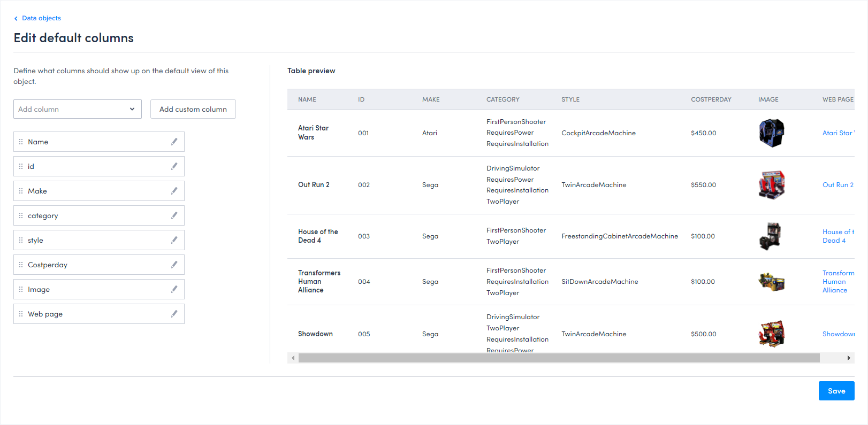Click the Atari Star Wars machine thumbnail
Viewport: 868px width, 425px height.
pyautogui.click(x=772, y=133)
